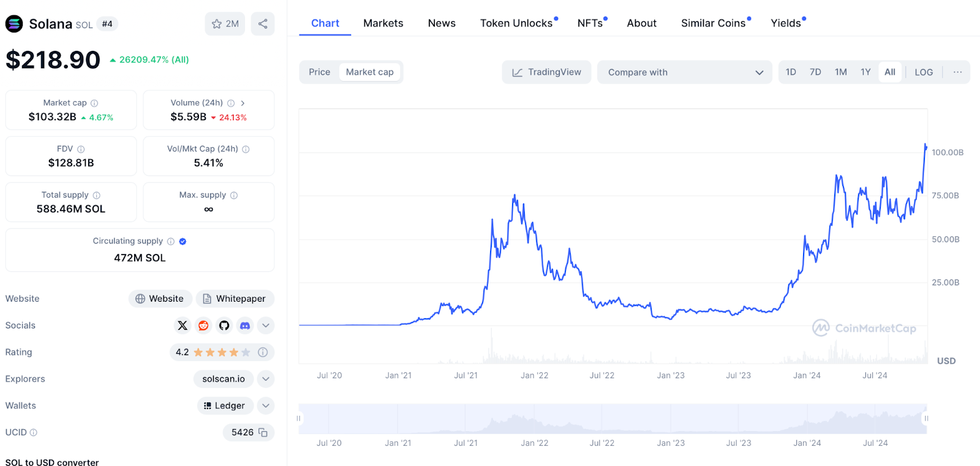Open the Yields tab
The height and width of the screenshot is (466, 980).
coord(786,23)
